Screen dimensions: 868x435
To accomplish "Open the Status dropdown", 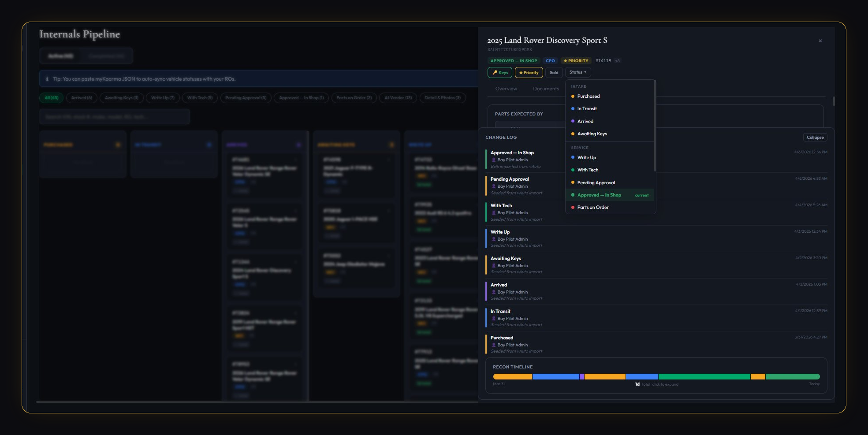I will (x=577, y=72).
